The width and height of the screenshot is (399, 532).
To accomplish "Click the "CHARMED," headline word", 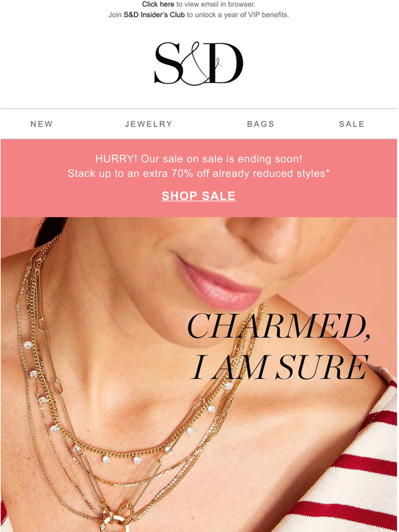I will pos(279,326).
